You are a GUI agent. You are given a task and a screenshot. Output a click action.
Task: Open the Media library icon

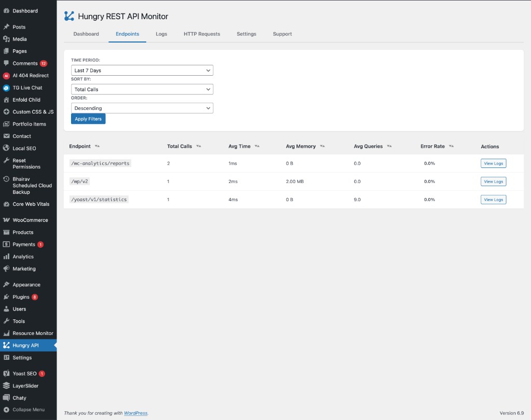point(6,38)
